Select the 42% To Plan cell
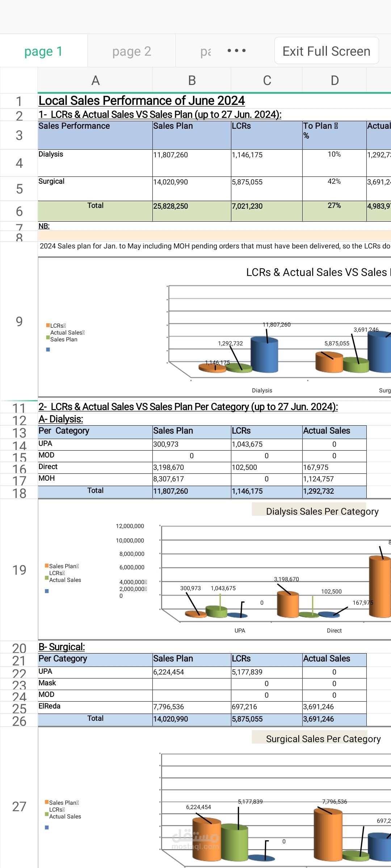391x868 pixels. [335, 189]
